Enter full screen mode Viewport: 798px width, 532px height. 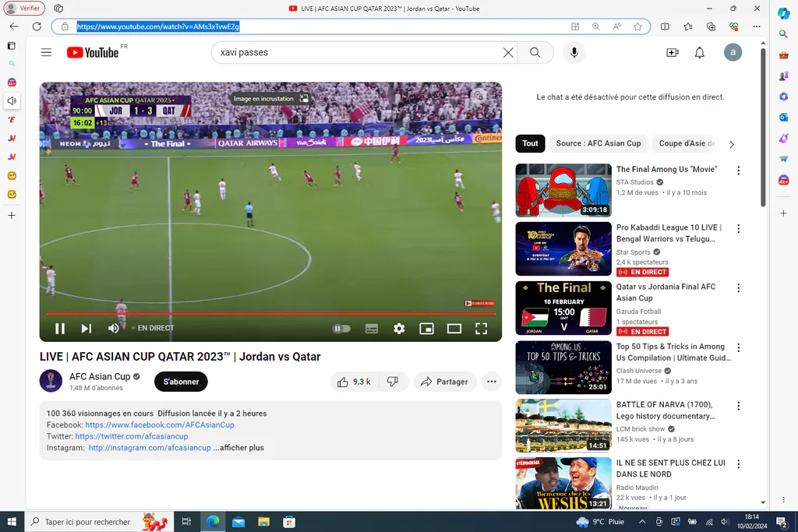481,329
